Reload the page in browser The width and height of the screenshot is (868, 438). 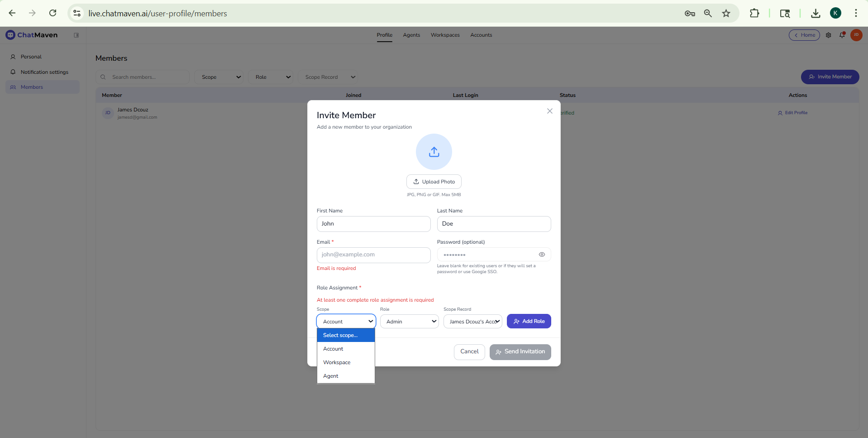[x=53, y=13]
